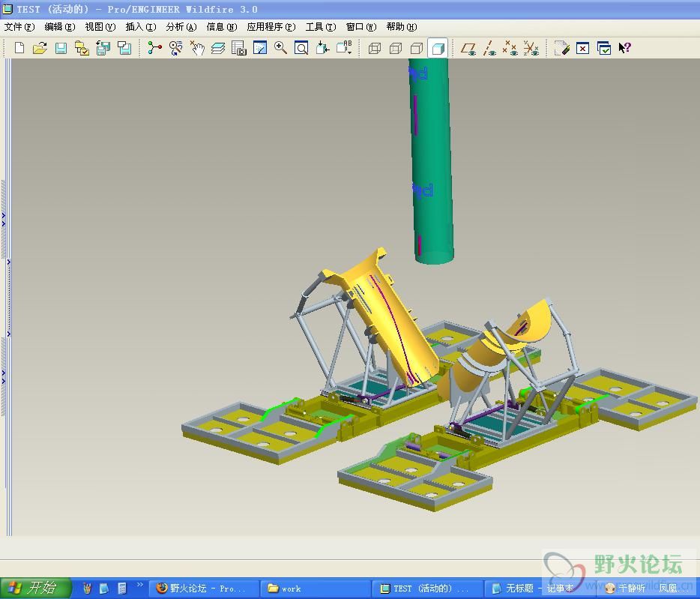Click the Reorient view icon

322,48
